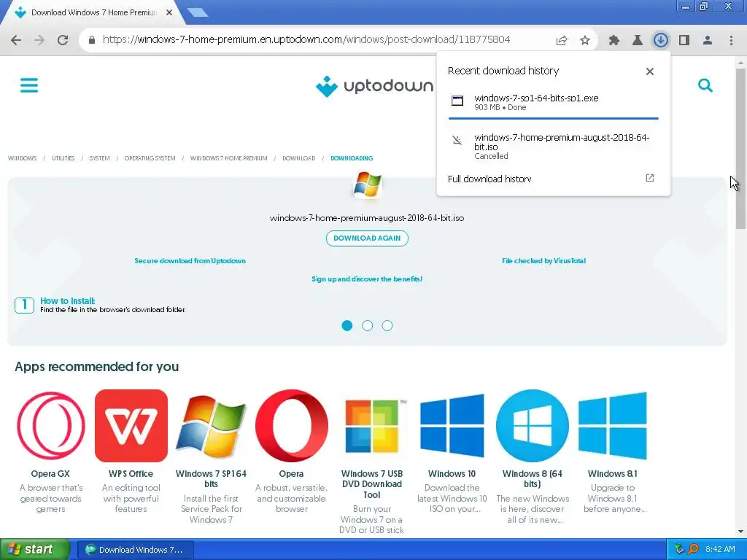Open the WPS Office app icon
Viewport: 747px width, 560px height.
(x=131, y=426)
